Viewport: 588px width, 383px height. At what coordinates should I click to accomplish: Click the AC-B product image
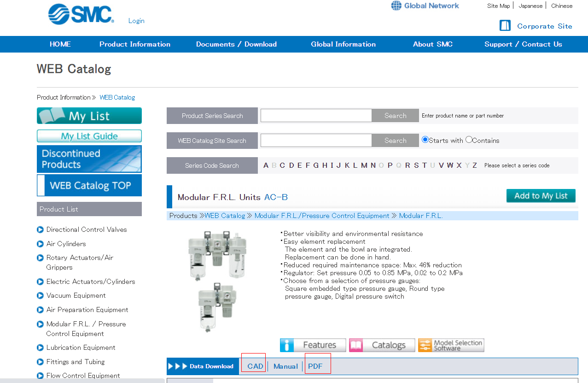(x=218, y=281)
